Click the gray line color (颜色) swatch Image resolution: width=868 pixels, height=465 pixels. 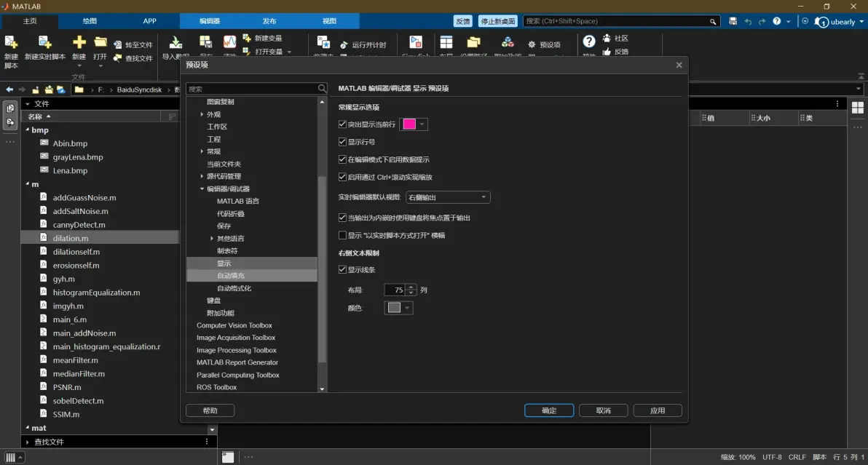point(394,308)
